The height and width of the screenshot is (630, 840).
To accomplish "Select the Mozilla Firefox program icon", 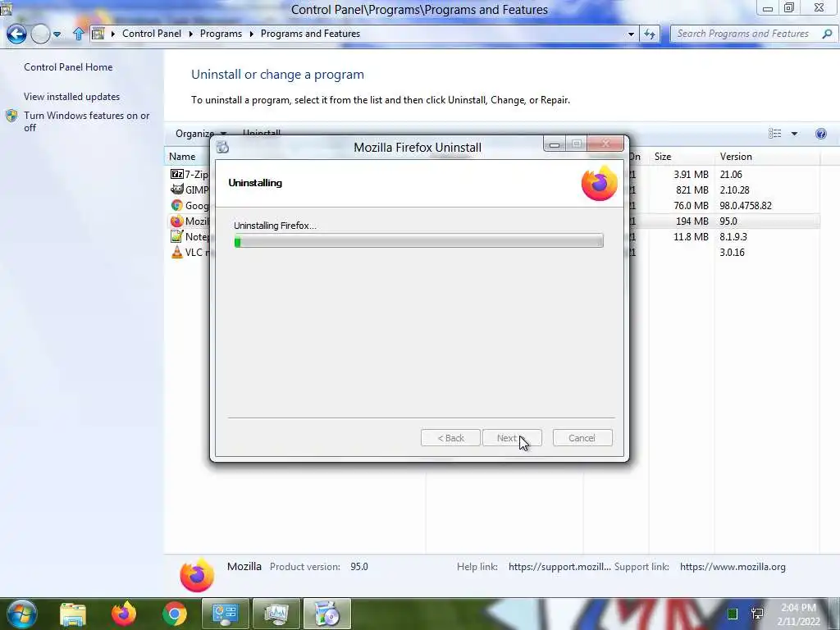I will click(177, 221).
